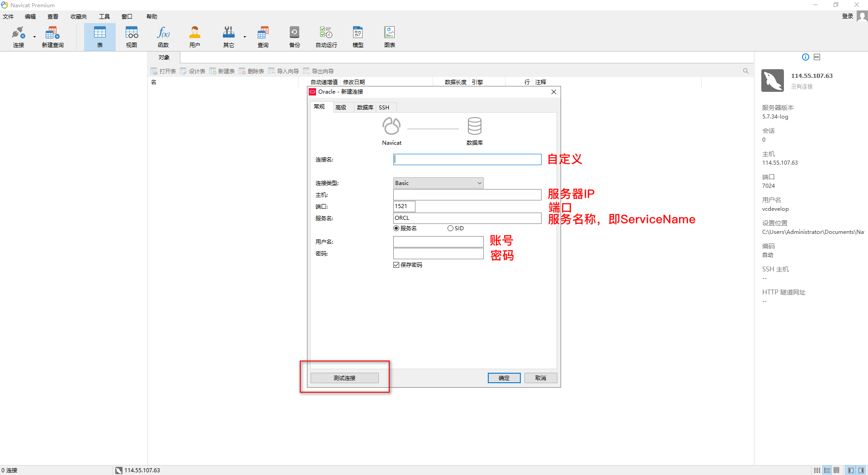Screen dimensions: 868x475
Task: Select the 对象 tab
Action: (164, 57)
